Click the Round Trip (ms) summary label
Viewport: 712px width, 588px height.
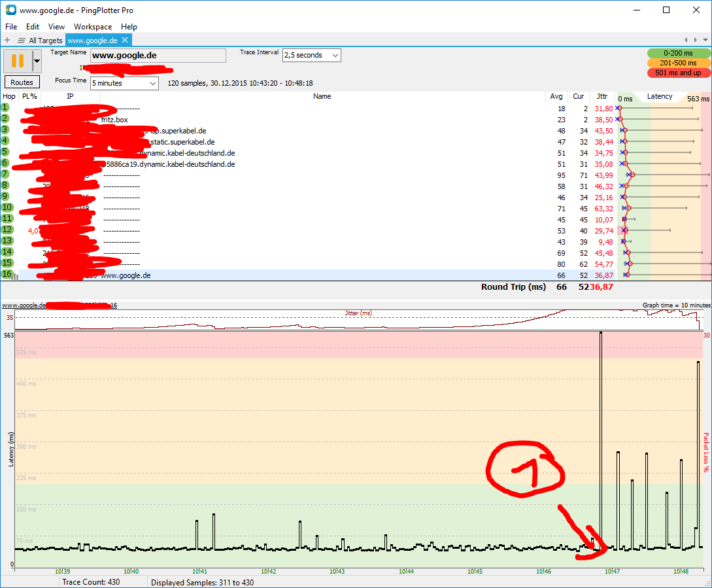(x=513, y=286)
